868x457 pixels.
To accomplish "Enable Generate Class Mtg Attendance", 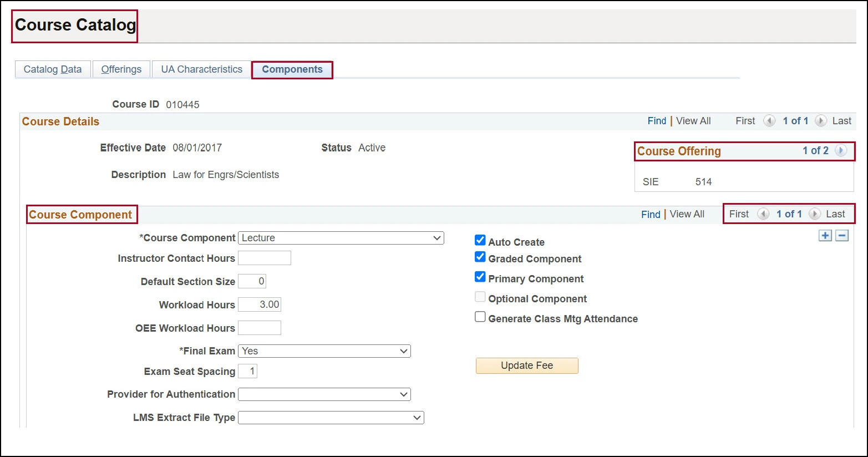I will coord(480,317).
